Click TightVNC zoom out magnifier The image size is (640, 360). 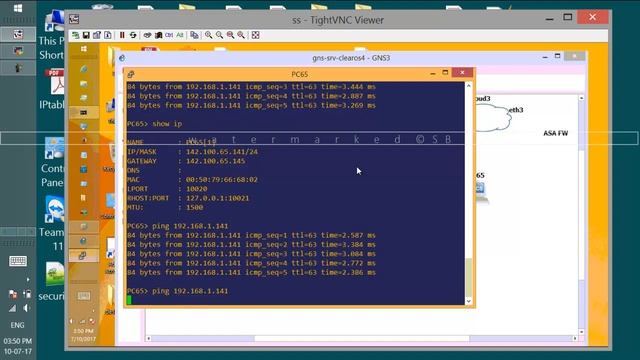point(220,35)
